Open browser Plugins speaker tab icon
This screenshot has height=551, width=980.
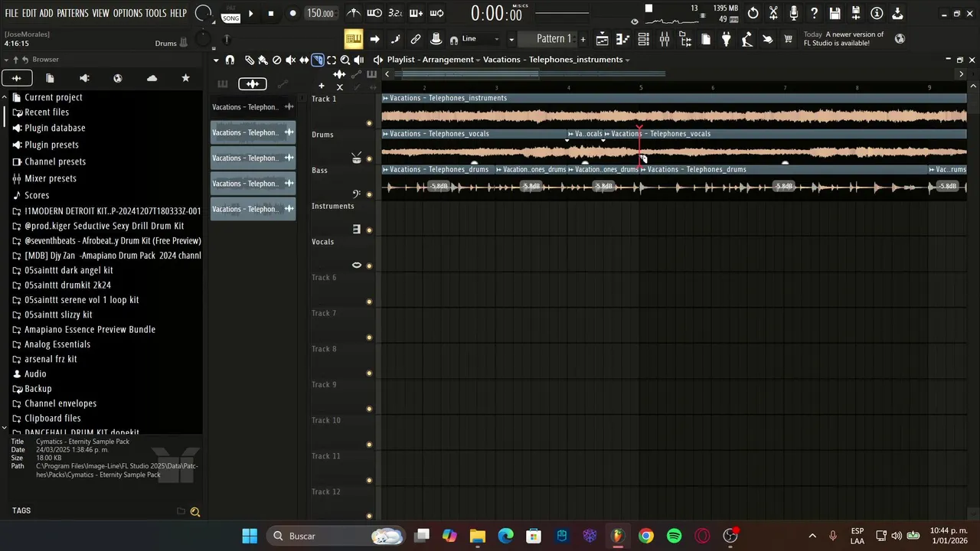[x=84, y=78]
